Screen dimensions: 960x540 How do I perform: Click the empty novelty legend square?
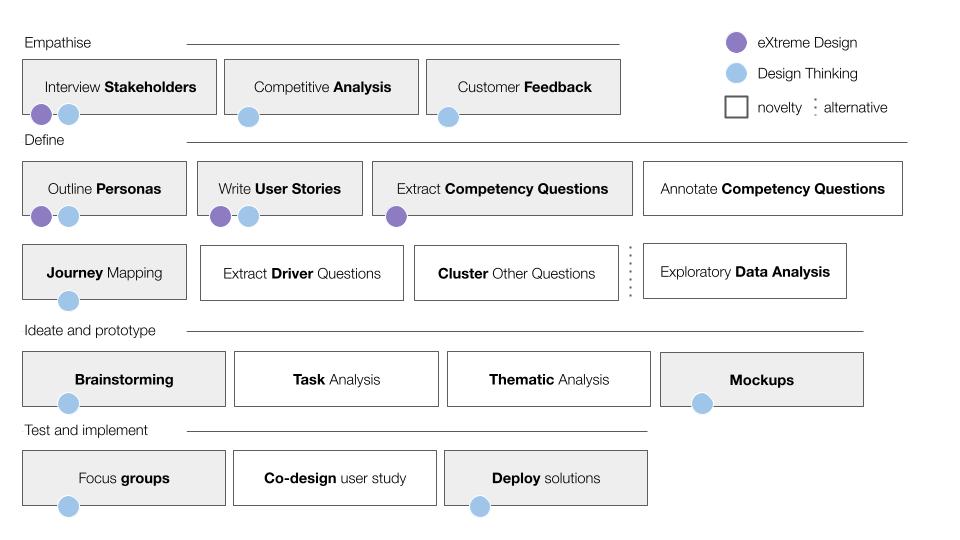coord(736,107)
